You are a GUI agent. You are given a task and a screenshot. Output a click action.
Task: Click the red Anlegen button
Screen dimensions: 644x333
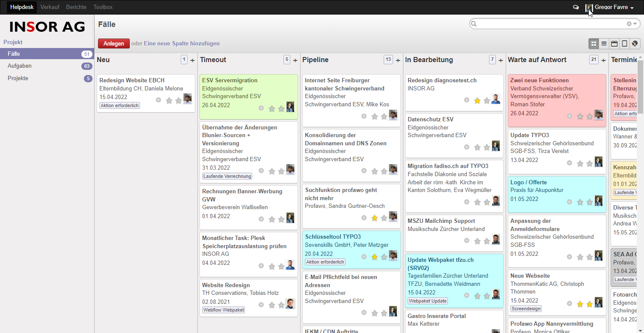click(x=113, y=44)
